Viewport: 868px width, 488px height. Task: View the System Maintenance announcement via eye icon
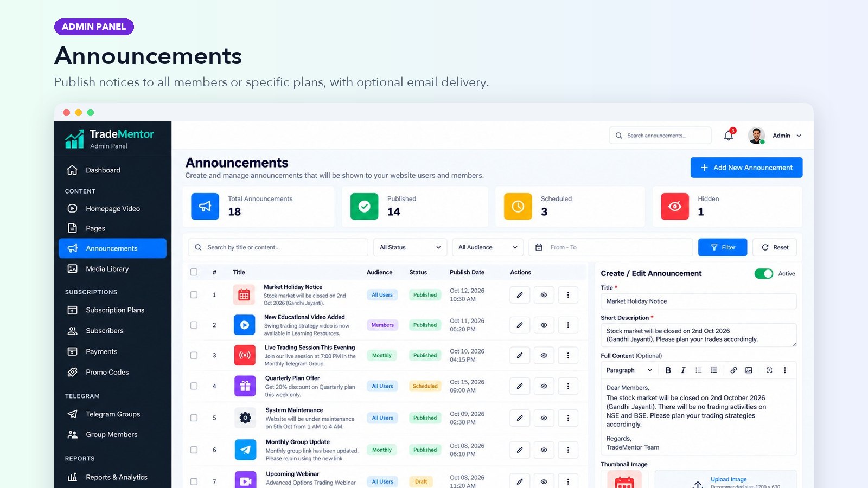pyautogui.click(x=544, y=418)
